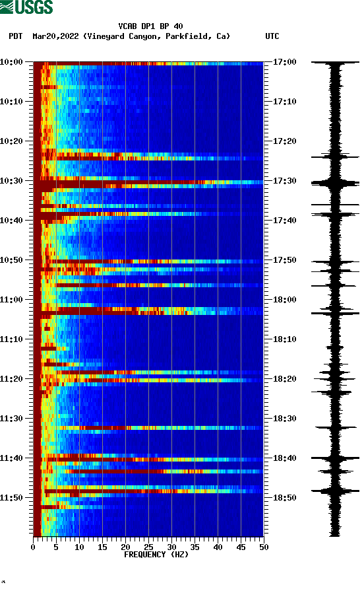The width and height of the screenshot is (364, 589).
Task: Click the '17:00' UTC time label
Action: coord(284,62)
